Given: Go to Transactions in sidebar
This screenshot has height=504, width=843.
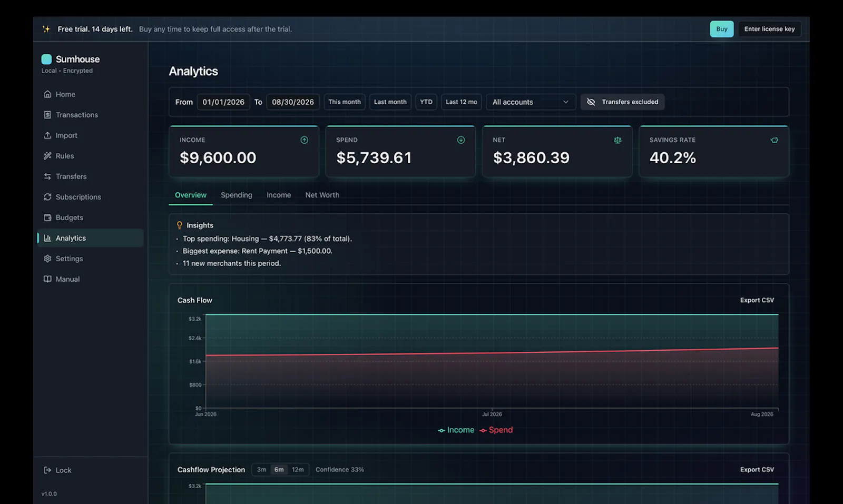Looking at the screenshot, I should tap(90, 115).
